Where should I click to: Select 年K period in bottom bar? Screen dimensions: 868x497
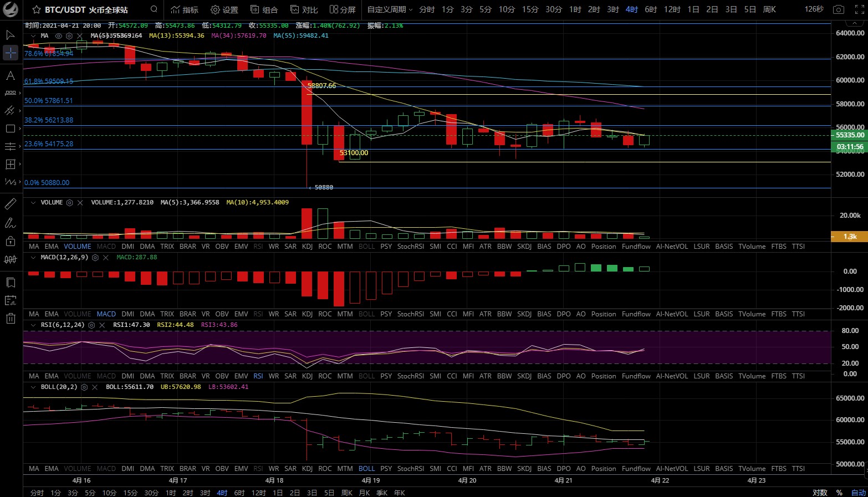399,493
